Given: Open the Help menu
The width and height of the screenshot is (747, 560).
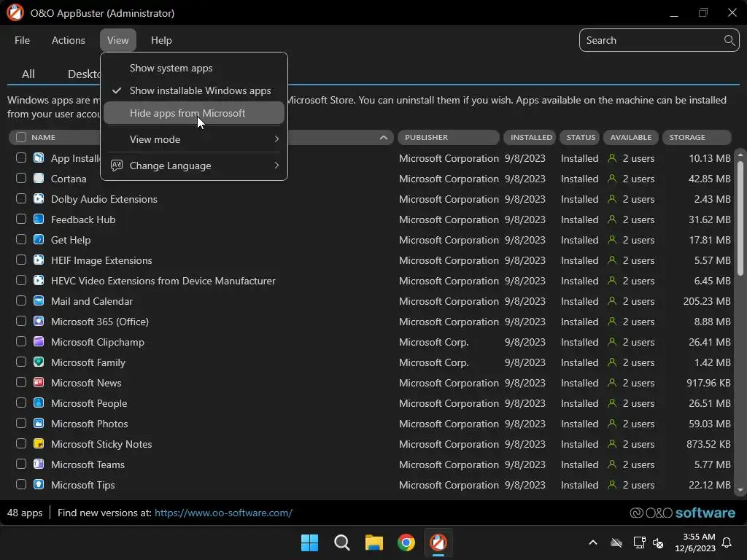Looking at the screenshot, I should (161, 40).
